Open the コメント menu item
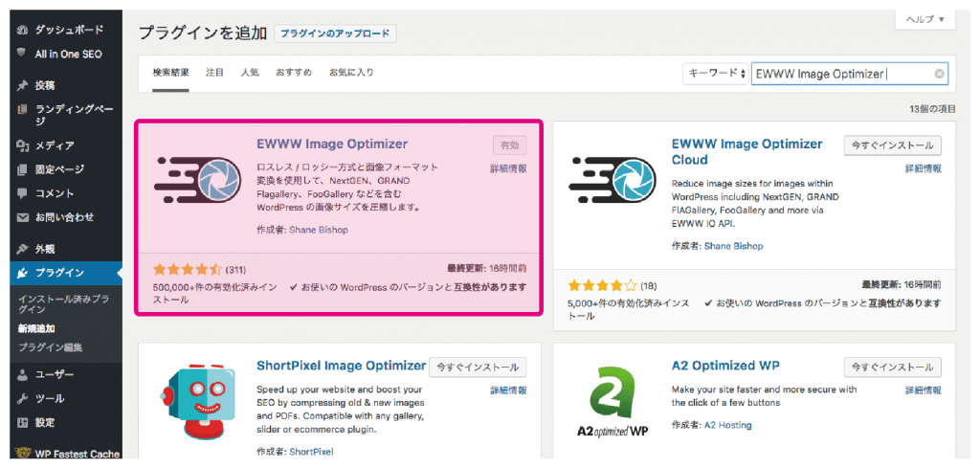 tap(55, 193)
